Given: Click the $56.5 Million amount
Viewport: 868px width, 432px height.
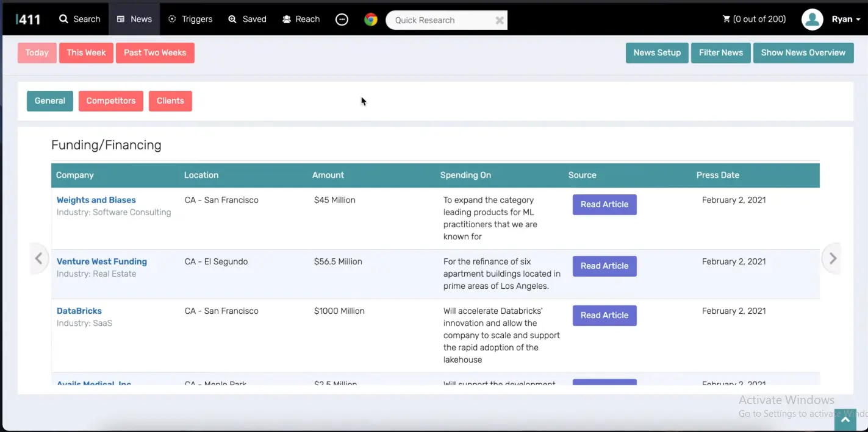Looking at the screenshot, I should click(x=338, y=261).
